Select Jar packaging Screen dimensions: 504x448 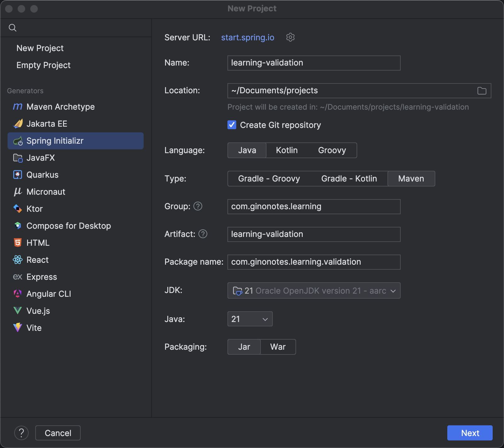click(244, 347)
